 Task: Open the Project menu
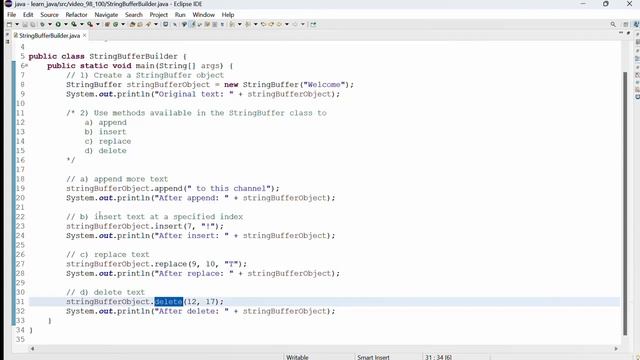pos(158,15)
